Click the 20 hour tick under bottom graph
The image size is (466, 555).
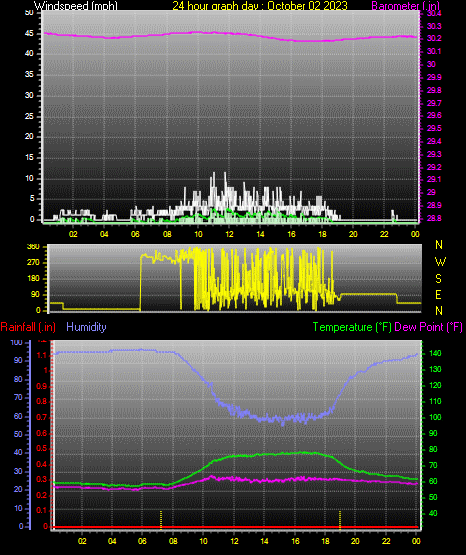(x=355, y=541)
